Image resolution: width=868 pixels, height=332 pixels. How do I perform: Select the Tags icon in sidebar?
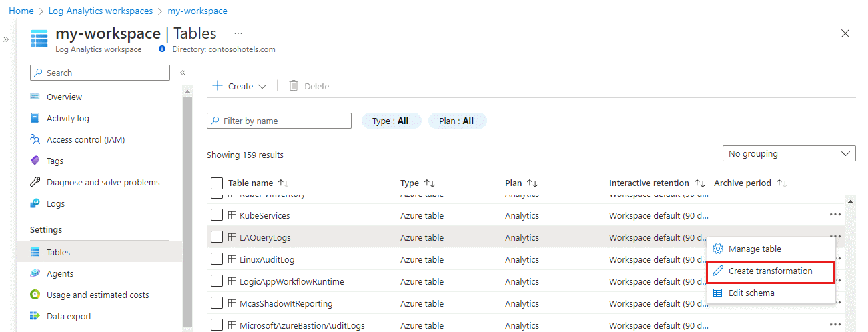35,161
